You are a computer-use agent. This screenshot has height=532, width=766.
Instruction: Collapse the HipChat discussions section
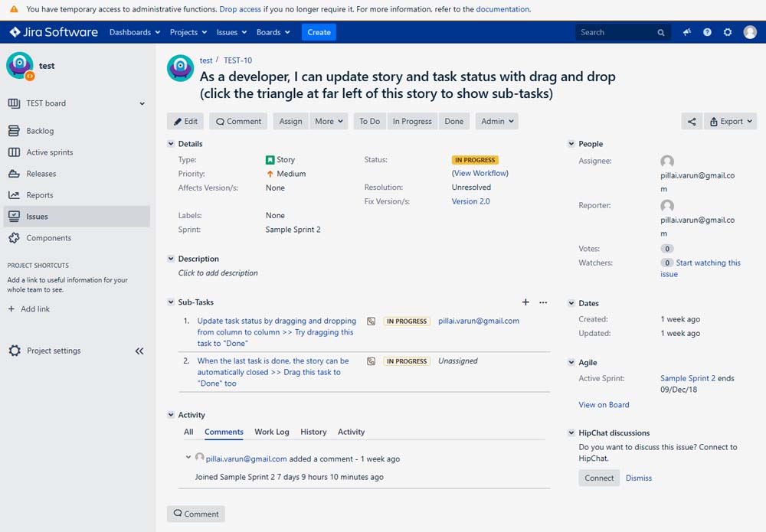[571, 433]
